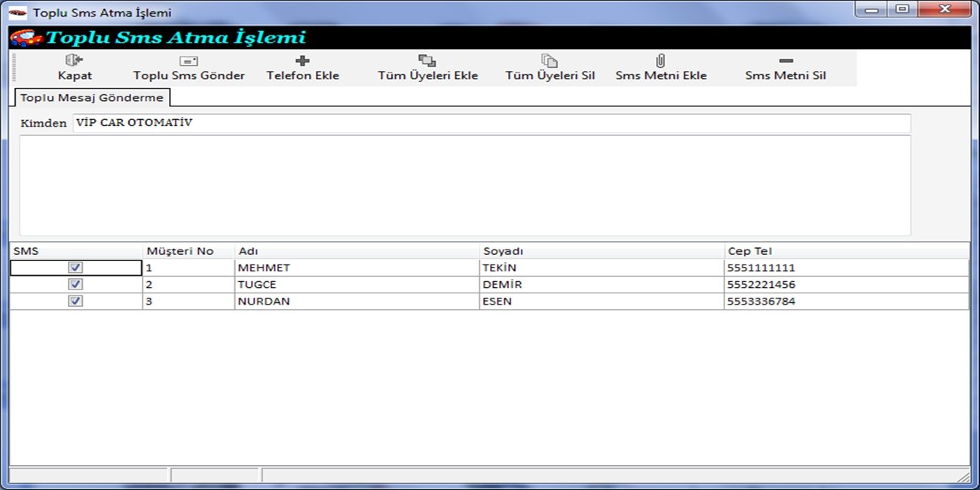Select the Tüm Üyeleri Ekle icon
Screen dimensions: 980x490
[427, 60]
